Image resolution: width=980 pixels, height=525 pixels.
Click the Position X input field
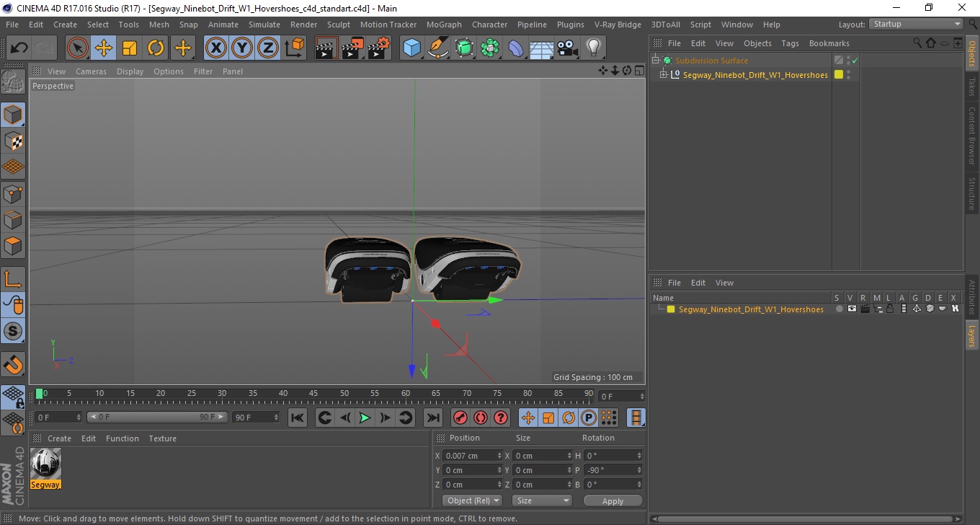point(473,456)
